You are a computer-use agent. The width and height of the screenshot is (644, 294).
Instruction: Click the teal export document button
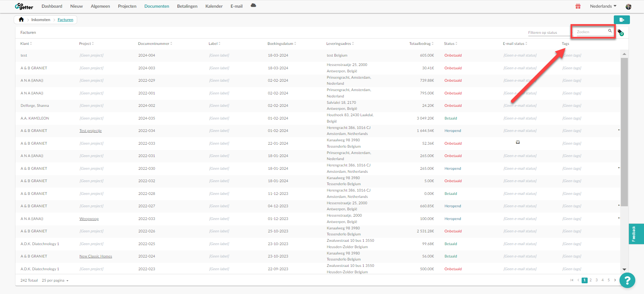click(x=622, y=20)
